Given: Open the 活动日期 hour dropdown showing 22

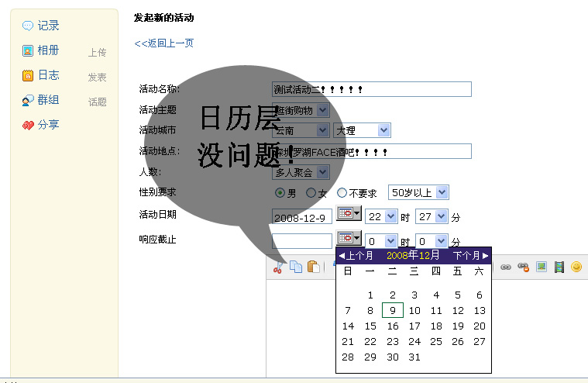Looking at the screenshot, I should click(380, 216).
